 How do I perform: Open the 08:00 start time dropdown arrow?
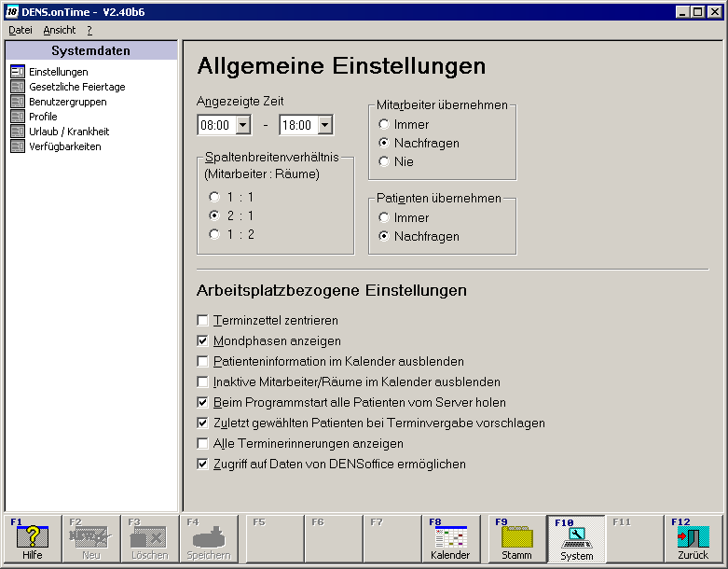[x=242, y=125]
